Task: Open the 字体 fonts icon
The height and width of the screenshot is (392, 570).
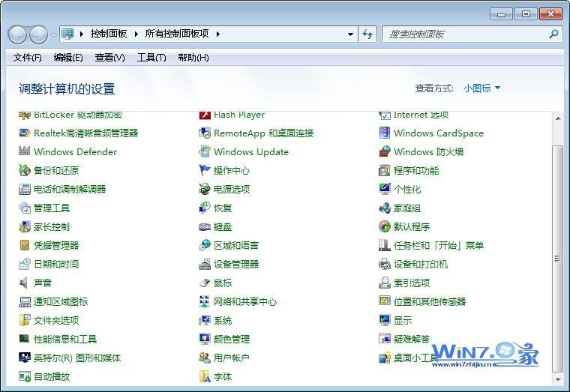Action: pyautogui.click(x=205, y=376)
